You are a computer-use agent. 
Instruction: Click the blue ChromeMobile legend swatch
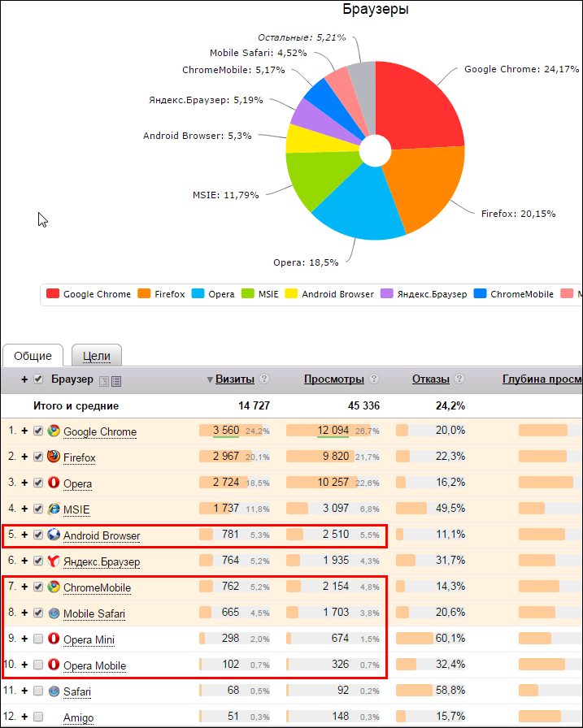tap(480, 293)
